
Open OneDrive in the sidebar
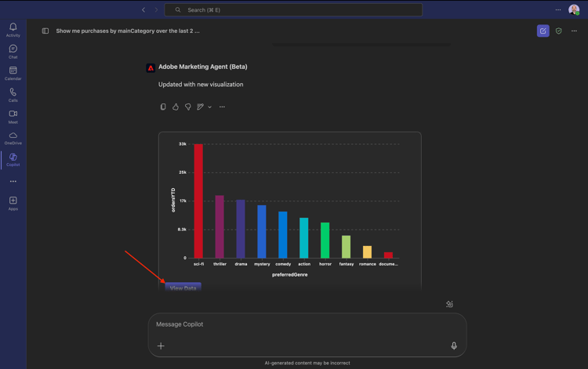13,138
